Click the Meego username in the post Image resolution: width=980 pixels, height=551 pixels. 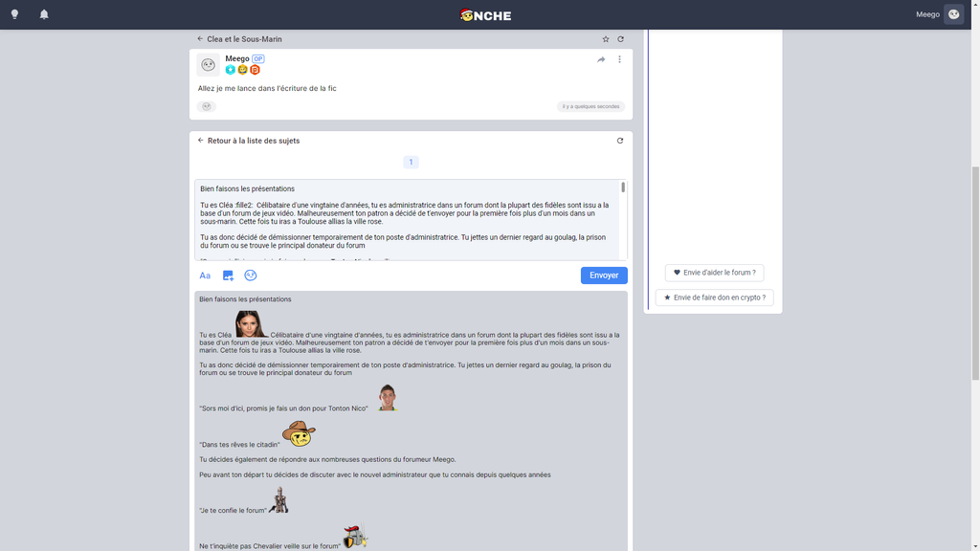click(x=236, y=58)
